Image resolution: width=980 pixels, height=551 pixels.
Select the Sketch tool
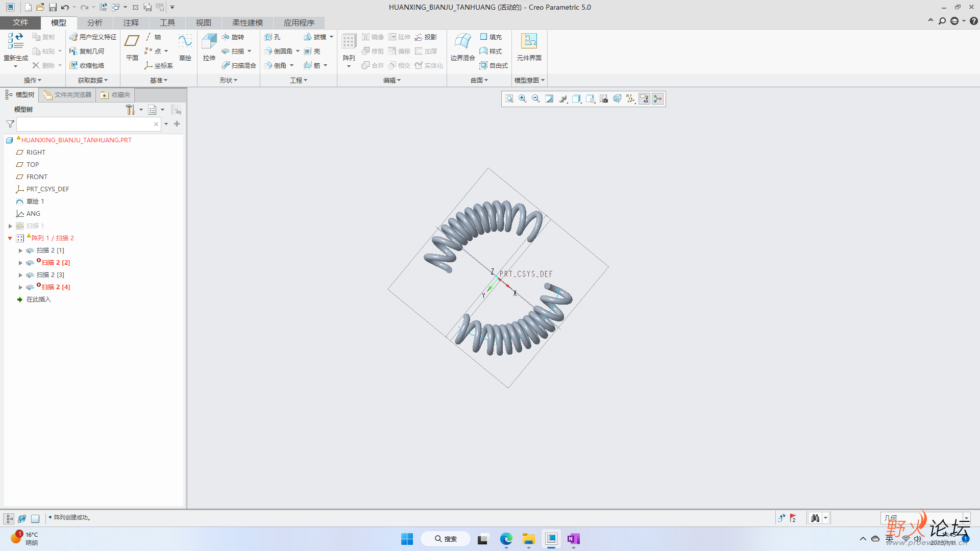tap(185, 47)
